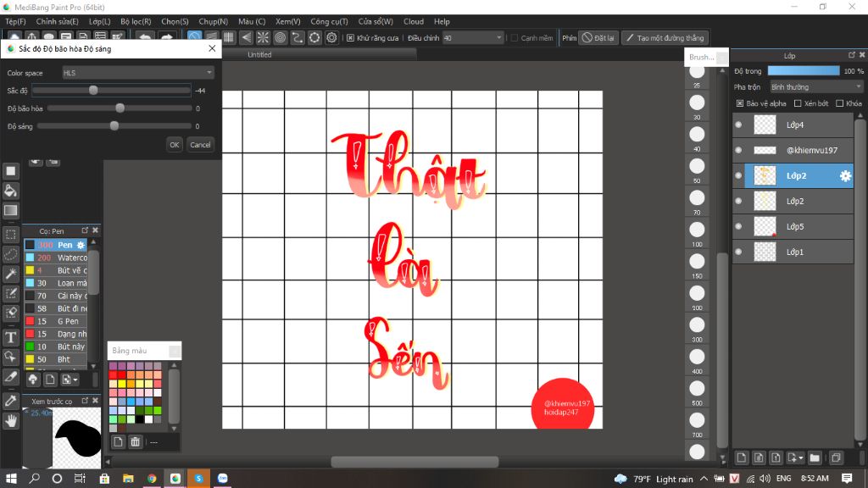The width and height of the screenshot is (868, 488).
Task: Select the Eyedropper tool
Action: [x=10, y=401]
